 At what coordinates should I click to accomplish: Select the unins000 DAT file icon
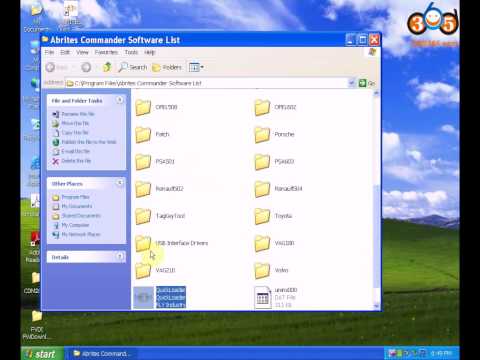point(263,297)
